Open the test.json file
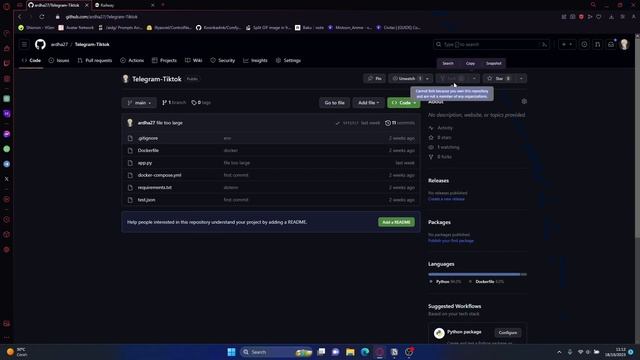The height and width of the screenshot is (360, 640). point(147,200)
